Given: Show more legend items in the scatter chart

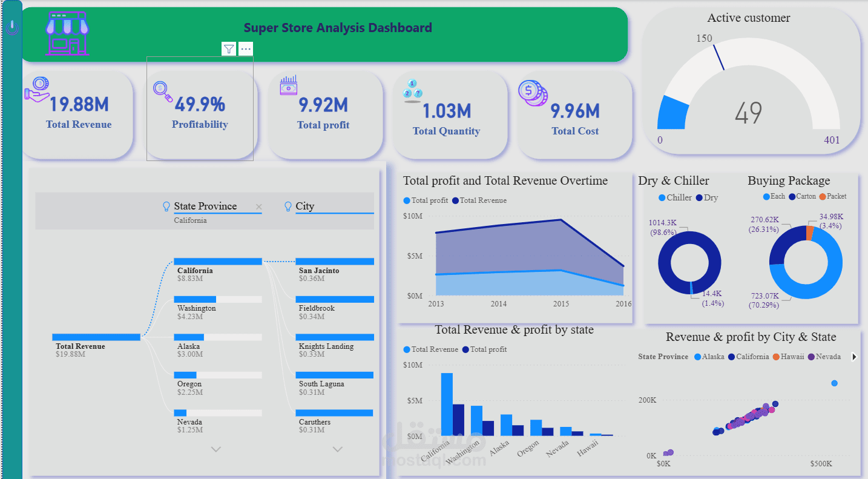Looking at the screenshot, I should (x=854, y=357).
